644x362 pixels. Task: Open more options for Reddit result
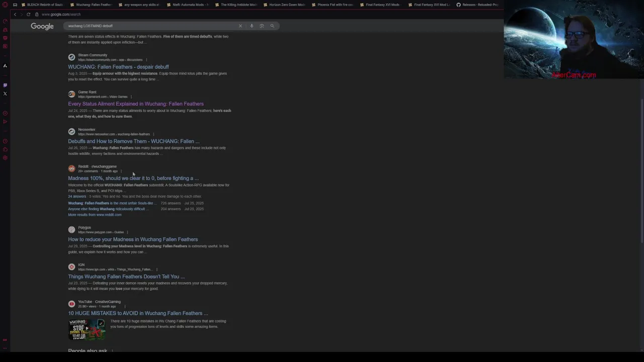click(121, 171)
